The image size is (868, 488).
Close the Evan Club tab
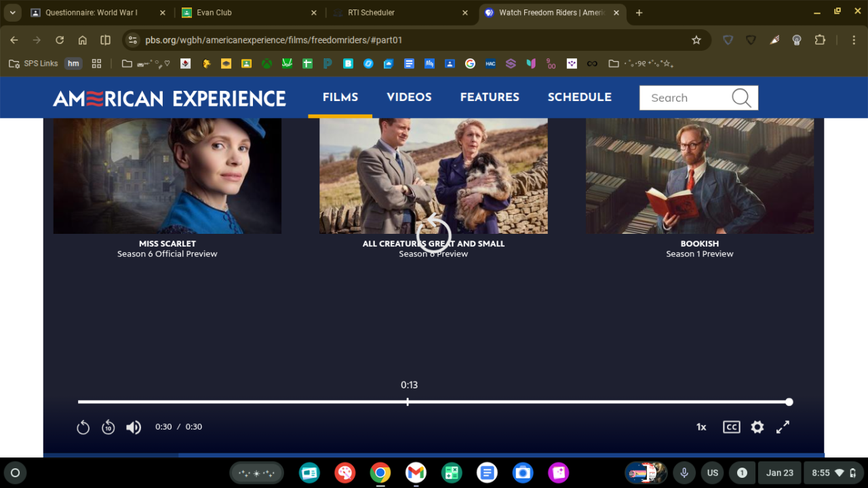314,13
